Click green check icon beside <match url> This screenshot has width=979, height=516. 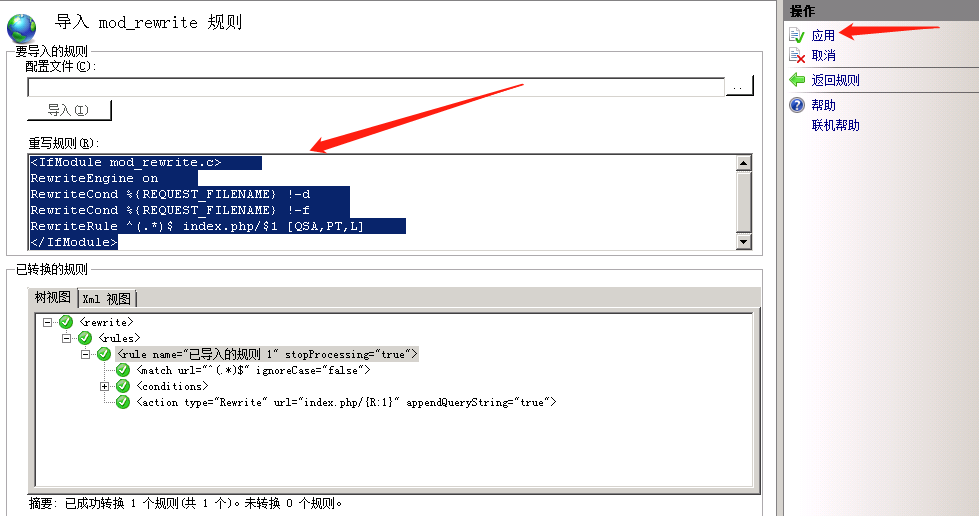(123, 370)
